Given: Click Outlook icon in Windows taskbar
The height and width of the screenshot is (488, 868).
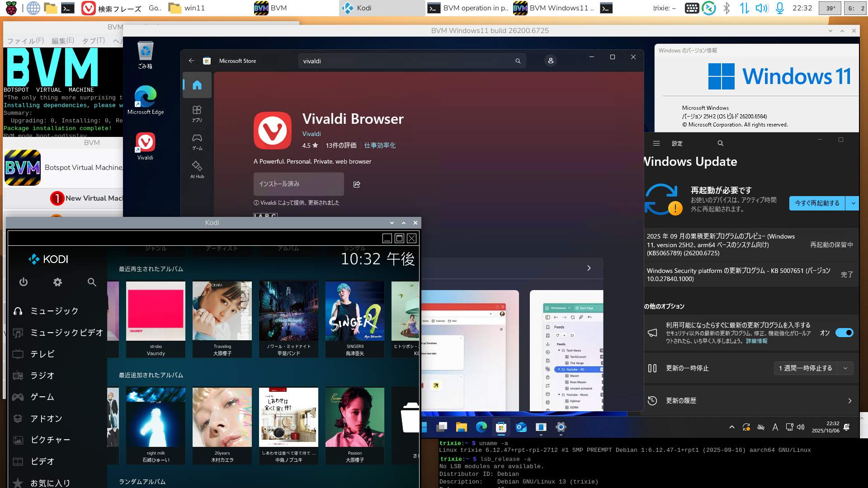Looking at the screenshot, I should tap(521, 427).
